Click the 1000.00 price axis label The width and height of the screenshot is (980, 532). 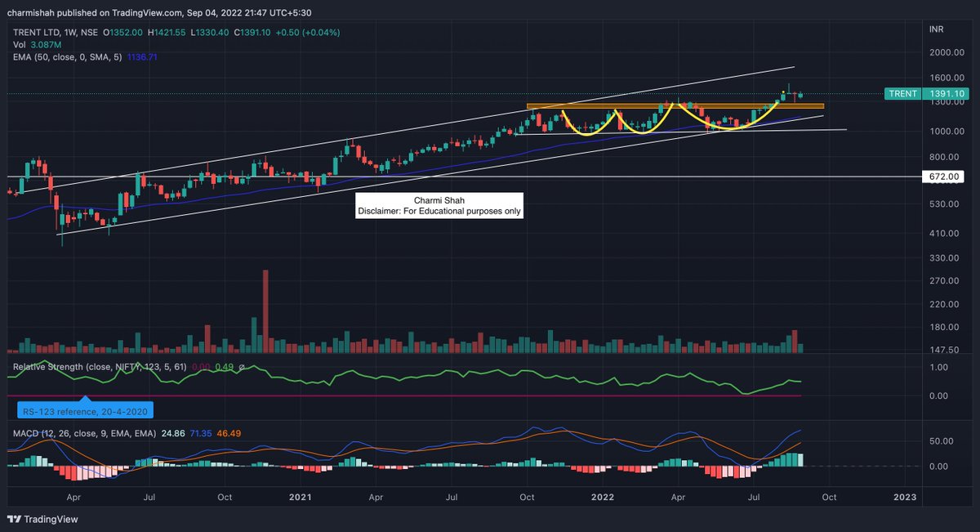pyautogui.click(x=947, y=132)
